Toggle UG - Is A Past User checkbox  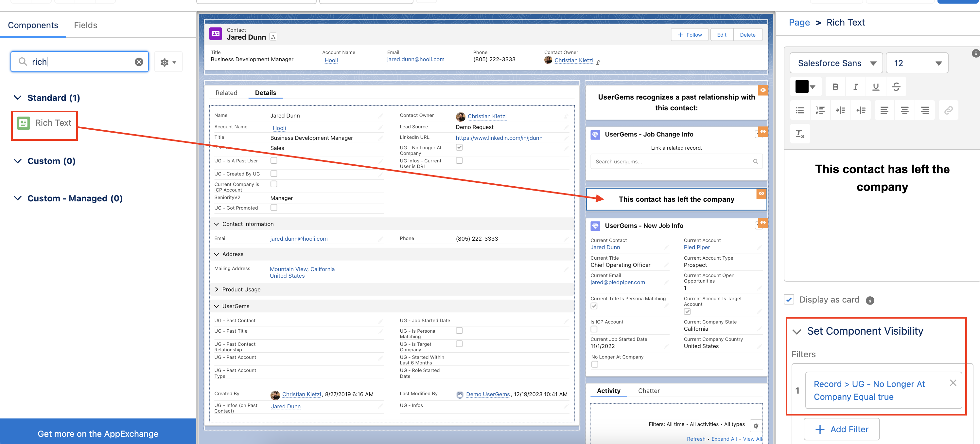[x=273, y=160]
